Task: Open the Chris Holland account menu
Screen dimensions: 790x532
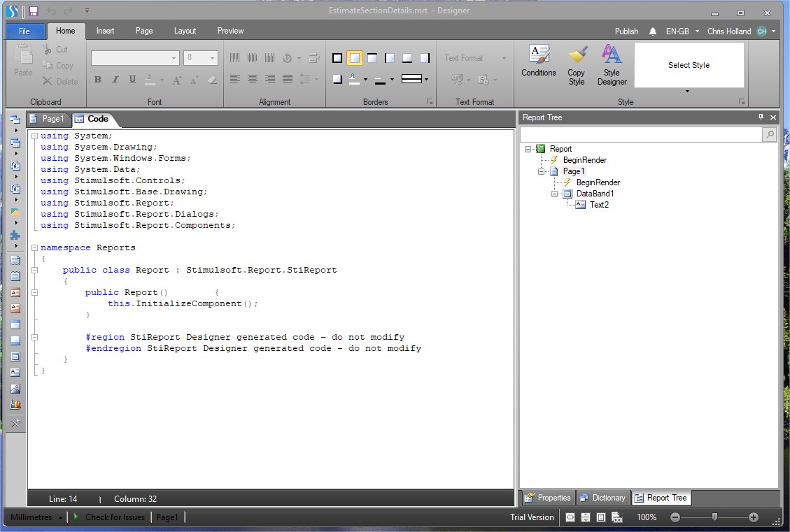Action: pos(741,31)
